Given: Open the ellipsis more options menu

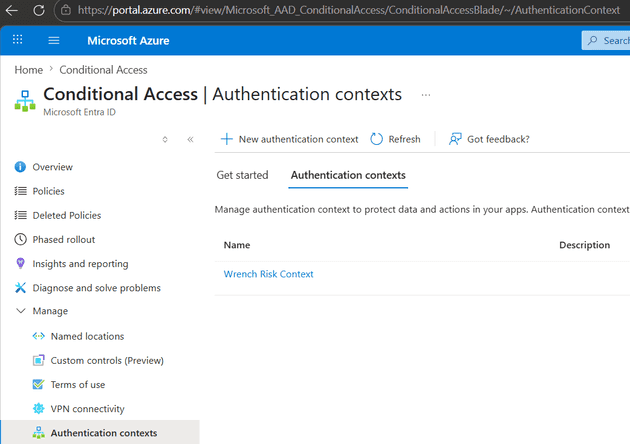Looking at the screenshot, I should 426,95.
